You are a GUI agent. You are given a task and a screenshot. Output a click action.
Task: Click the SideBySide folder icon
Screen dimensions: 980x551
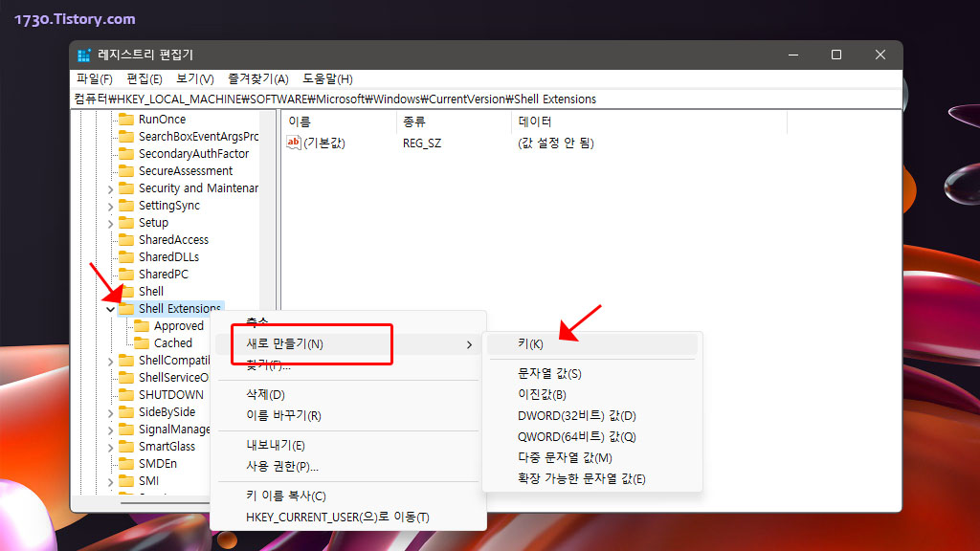126,411
